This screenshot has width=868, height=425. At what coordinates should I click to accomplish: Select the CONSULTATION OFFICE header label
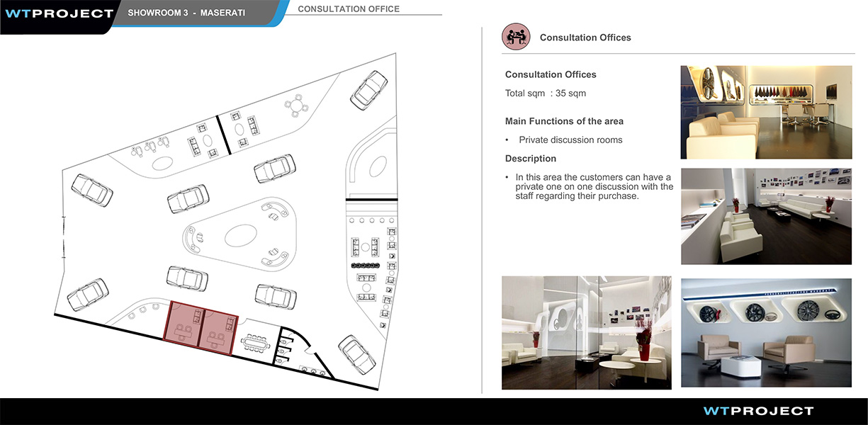(x=349, y=9)
